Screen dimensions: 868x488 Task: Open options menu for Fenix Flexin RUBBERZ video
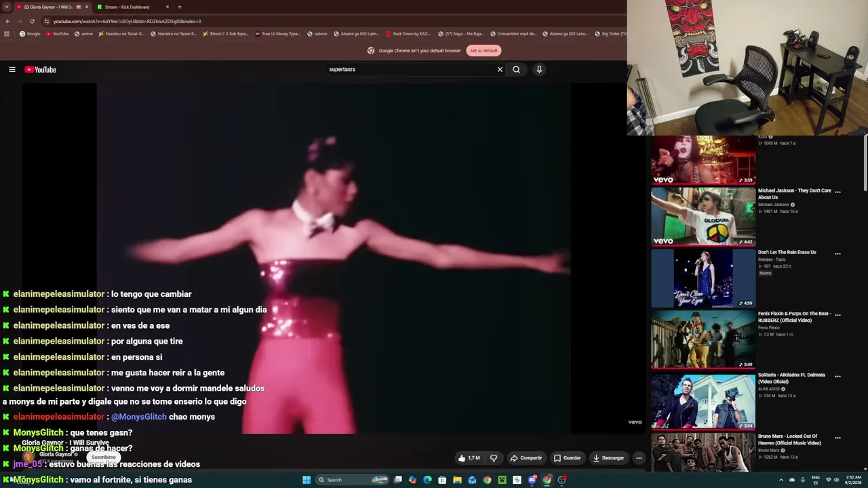[837, 314]
